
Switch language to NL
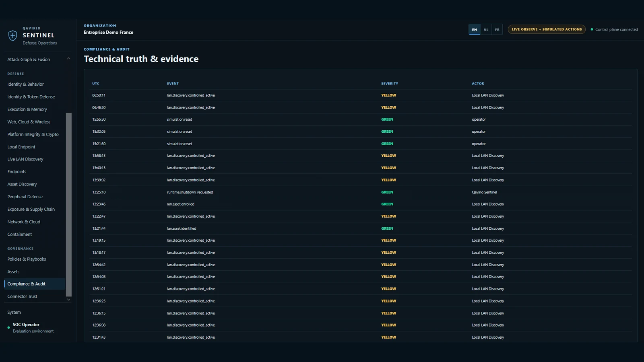[x=486, y=29]
